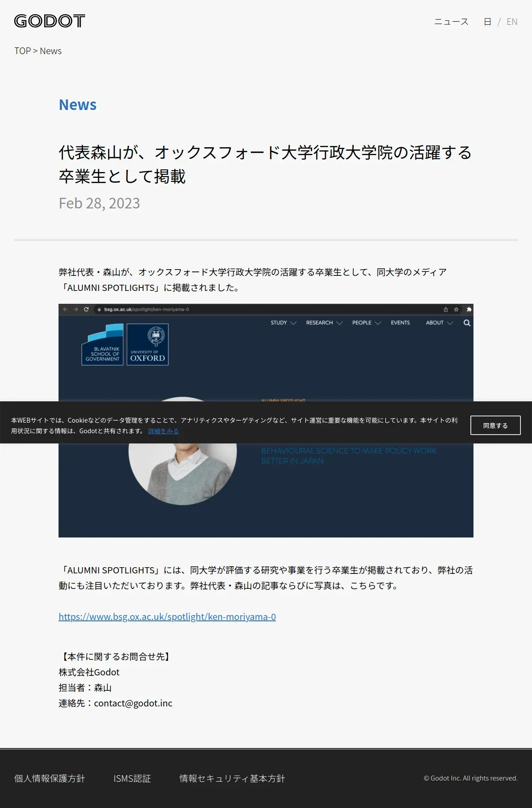Open 情報セキュリティ基本方針 footer link
This screenshot has height=808, width=532.
pos(232,778)
